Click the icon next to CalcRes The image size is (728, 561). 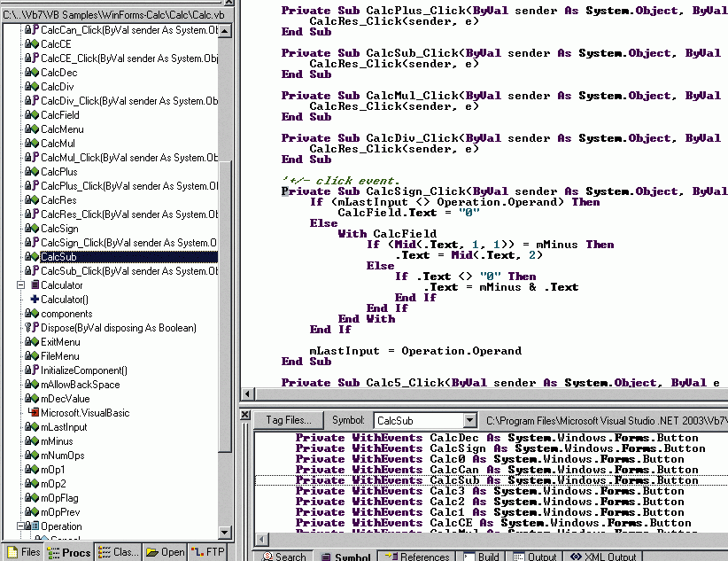point(32,200)
